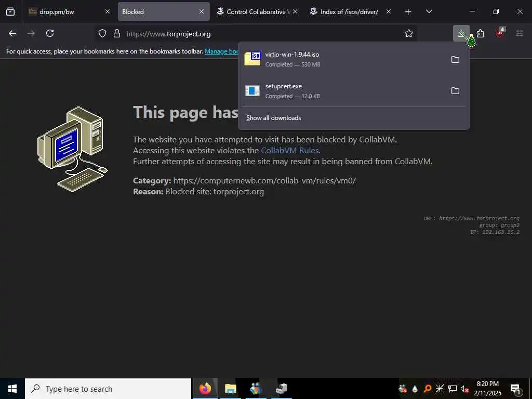Screen dimensions: 532x399
Task: Show virtio-win-1.9.44.iso in folder
Action: click(x=455, y=60)
